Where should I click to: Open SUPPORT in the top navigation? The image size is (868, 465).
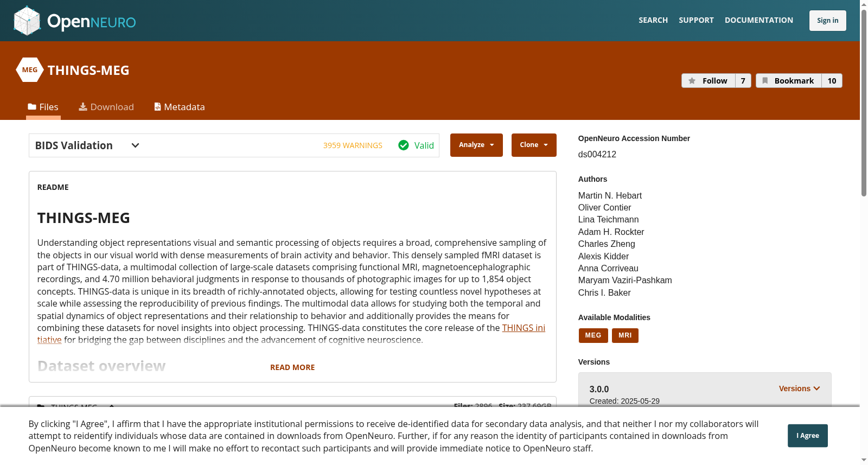point(696,20)
